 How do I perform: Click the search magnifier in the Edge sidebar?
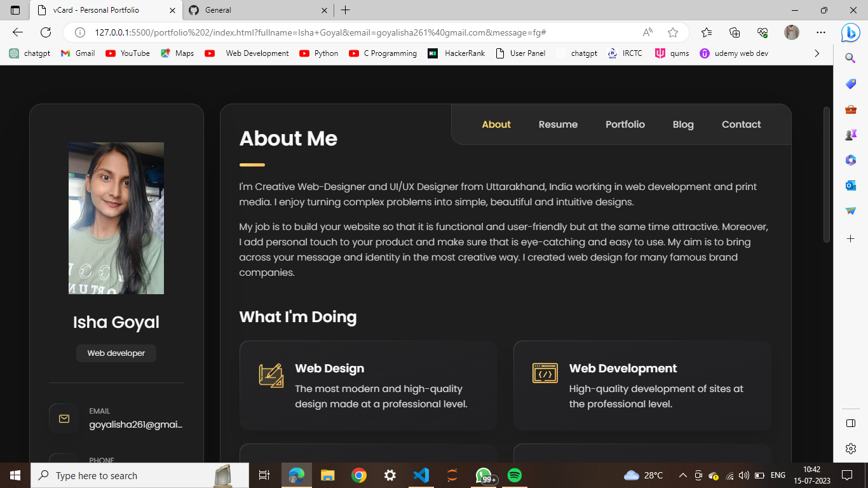click(x=850, y=58)
